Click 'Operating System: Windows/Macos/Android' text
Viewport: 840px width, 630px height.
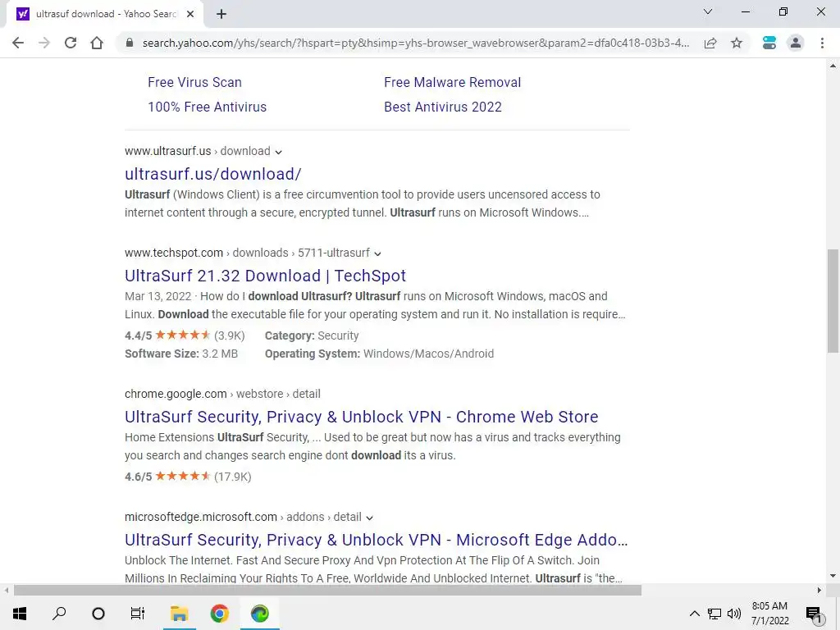tap(379, 354)
